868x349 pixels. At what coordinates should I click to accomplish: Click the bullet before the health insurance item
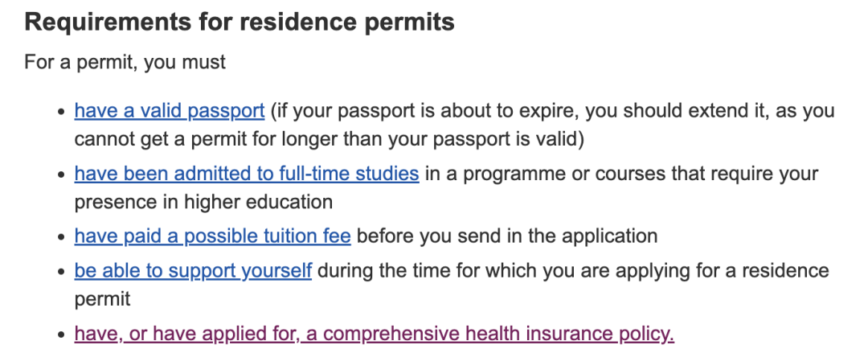click(x=62, y=335)
